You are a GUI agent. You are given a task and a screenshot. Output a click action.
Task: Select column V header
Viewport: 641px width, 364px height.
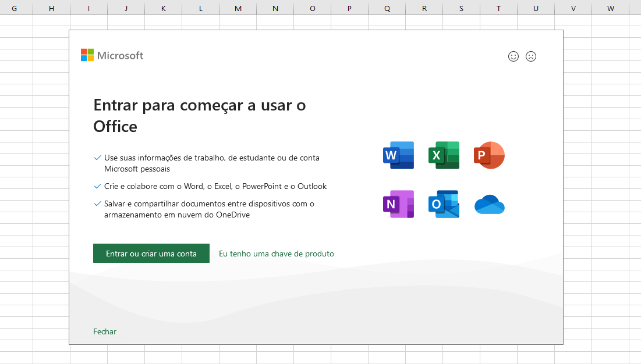click(x=573, y=8)
